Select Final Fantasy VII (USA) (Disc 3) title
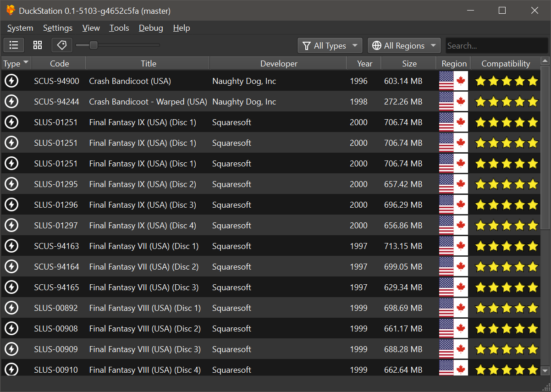Viewport: 551px width, 392px height. [144, 287]
